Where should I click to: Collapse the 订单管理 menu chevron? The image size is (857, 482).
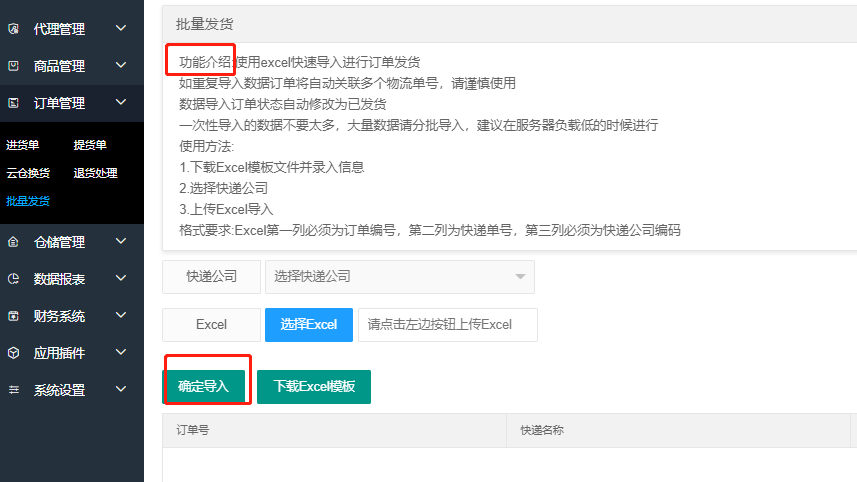tap(121, 103)
